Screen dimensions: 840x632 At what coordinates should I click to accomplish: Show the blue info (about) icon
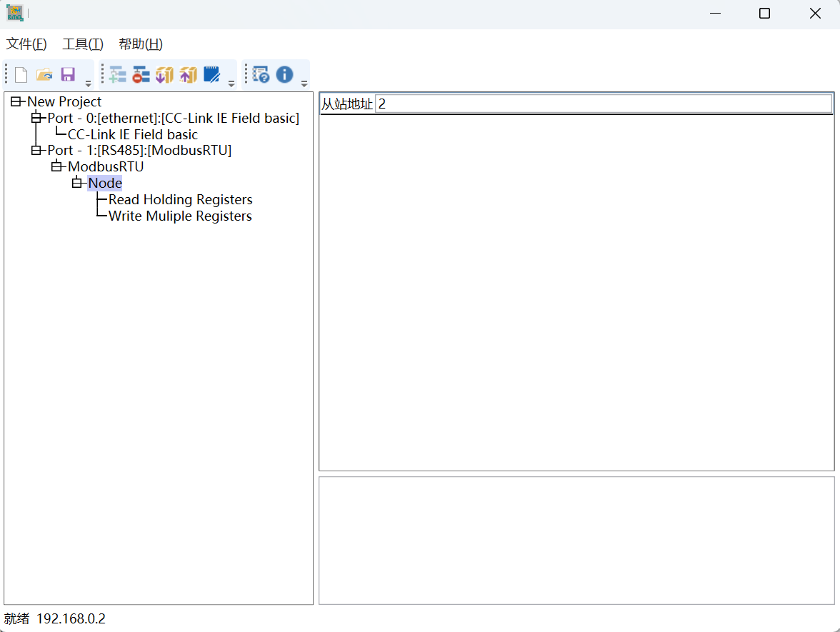[284, 74]
